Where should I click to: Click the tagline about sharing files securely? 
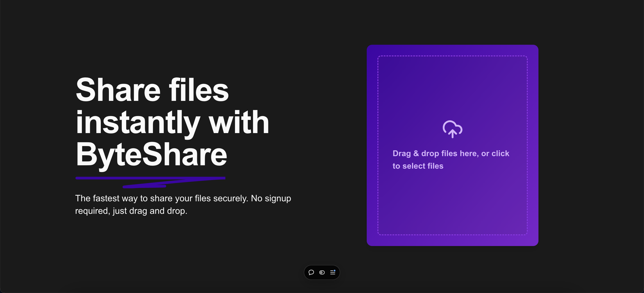point(183,204)
